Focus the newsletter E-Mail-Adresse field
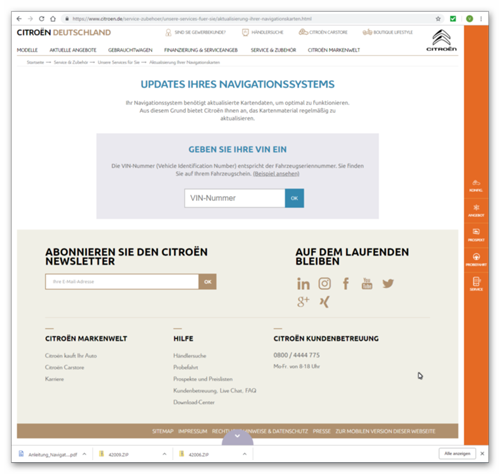 [x=122, y=282]
